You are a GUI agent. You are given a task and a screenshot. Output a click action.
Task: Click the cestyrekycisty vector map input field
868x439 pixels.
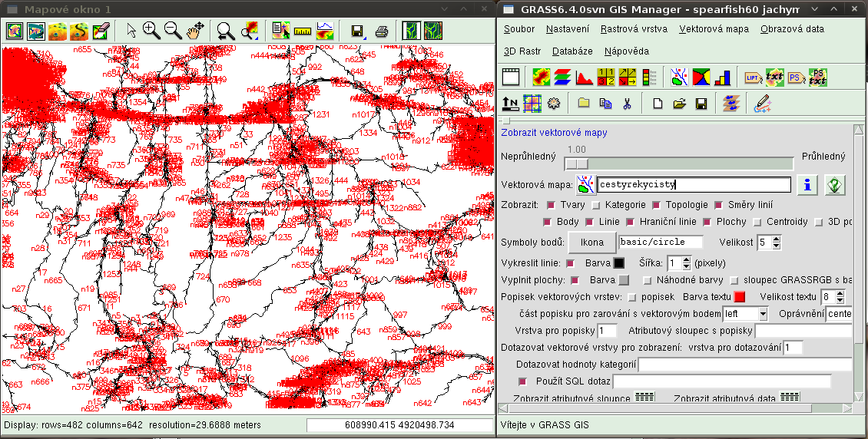point(694,185)
